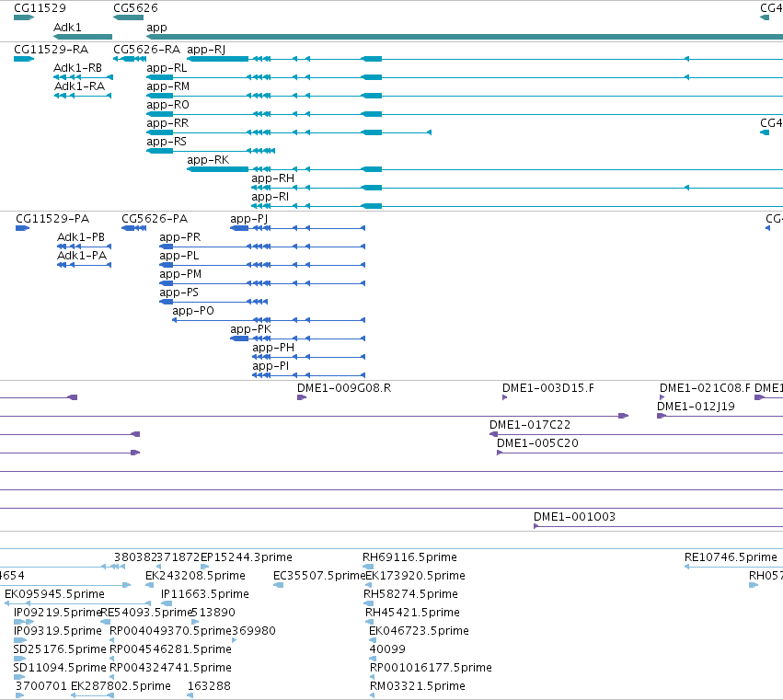The image size is (783, 700).
Task: Select EST RH58274.5prime
Action: pyautogui.click(x=369, y=603)
